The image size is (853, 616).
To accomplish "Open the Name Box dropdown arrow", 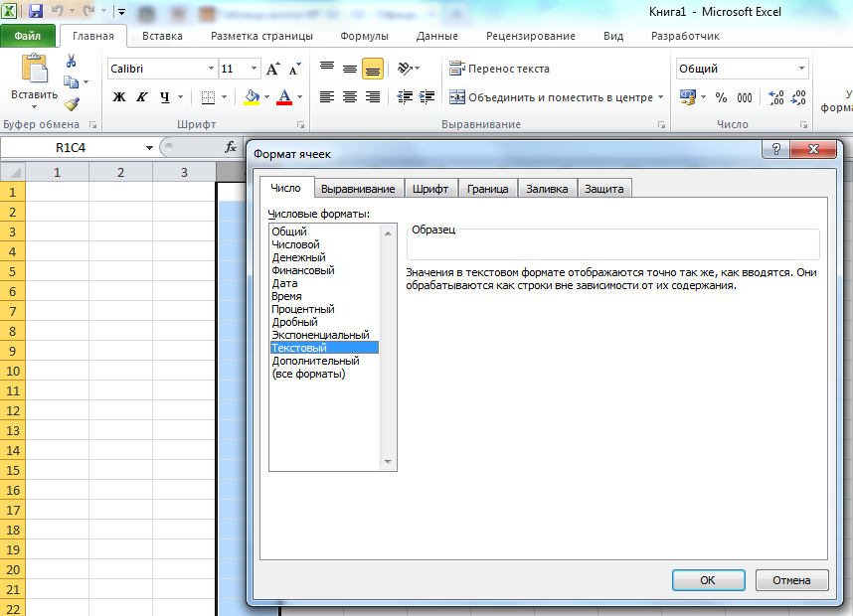I will tap(149, 148).
